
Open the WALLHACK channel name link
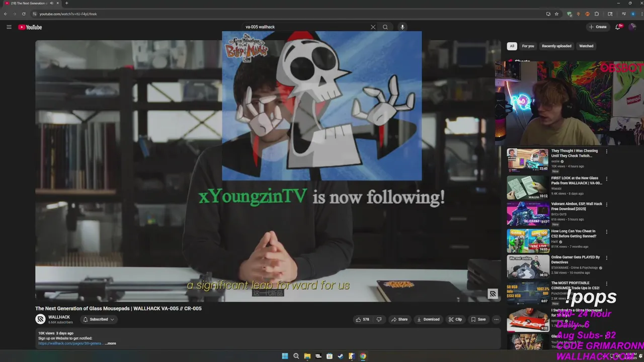59,317
